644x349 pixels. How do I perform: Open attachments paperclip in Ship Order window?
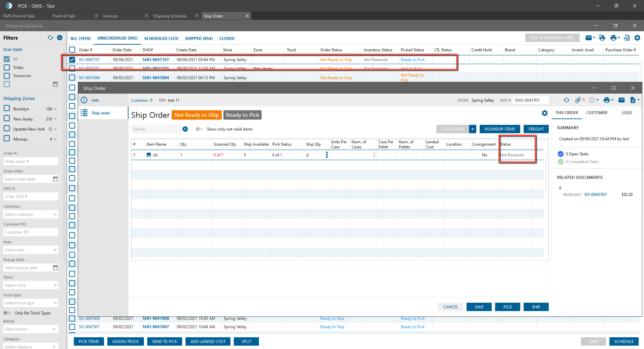(x=578, y=100)
